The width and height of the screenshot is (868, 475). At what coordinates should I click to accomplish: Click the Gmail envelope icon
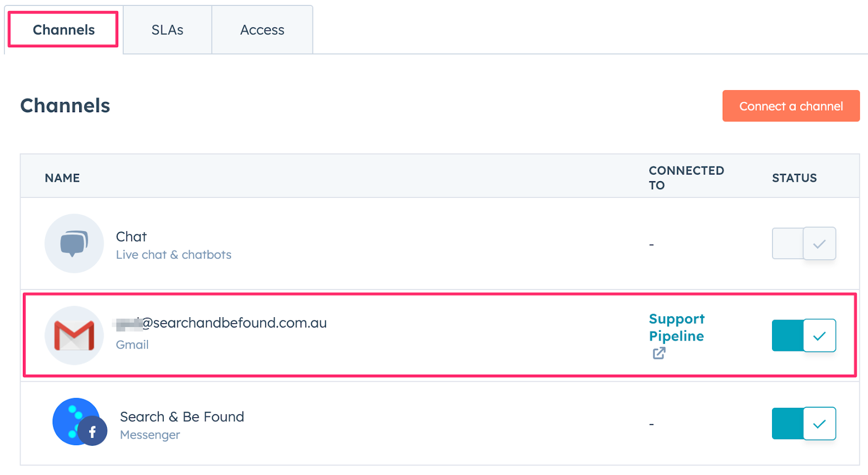pos(74,336)
